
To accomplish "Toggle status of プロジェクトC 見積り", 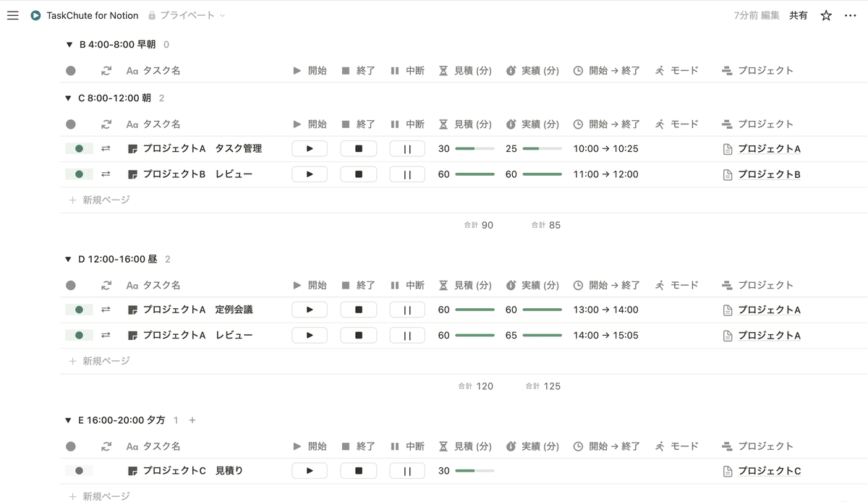I will click(79, 471).
